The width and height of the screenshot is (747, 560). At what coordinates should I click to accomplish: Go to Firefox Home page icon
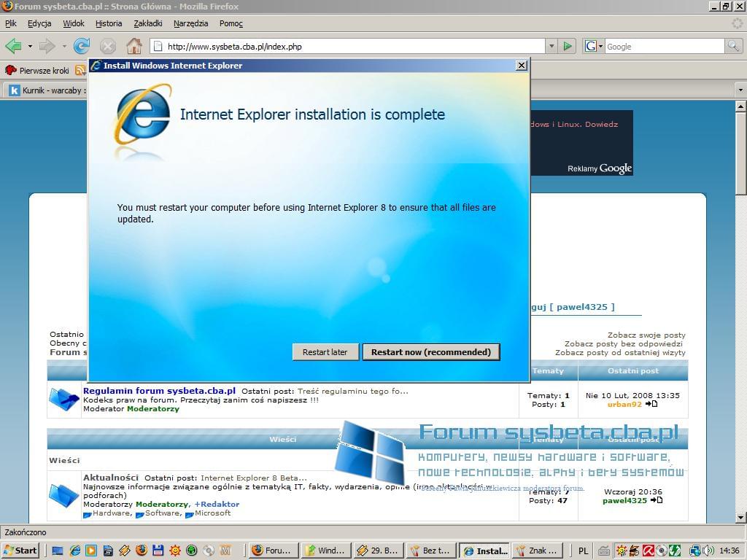point(134,46)
